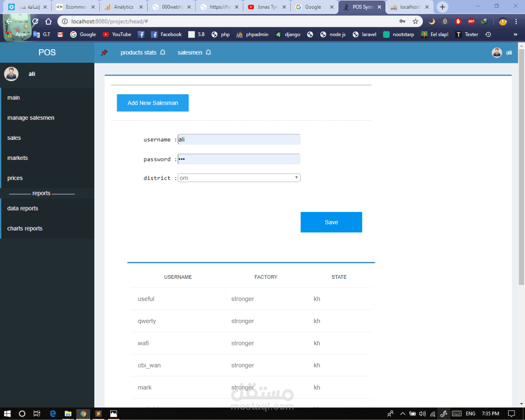Open charts reports sidebar item
This screenshot has width=525, height=420.
click(x=47, y=228)
